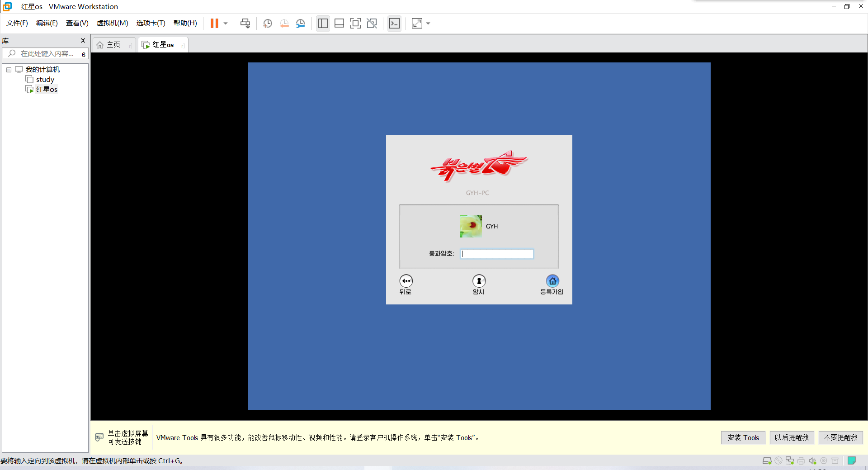Click the keyboard icon in the notice bar
Image resolution: width=868 pixels, height=470 pixels.
point(99,437)
